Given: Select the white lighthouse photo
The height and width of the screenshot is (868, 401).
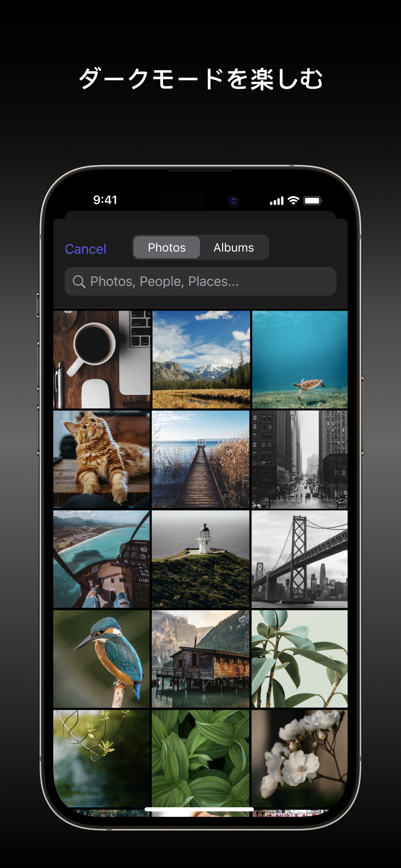Looking at the screenshot, I should click(201, 559).
